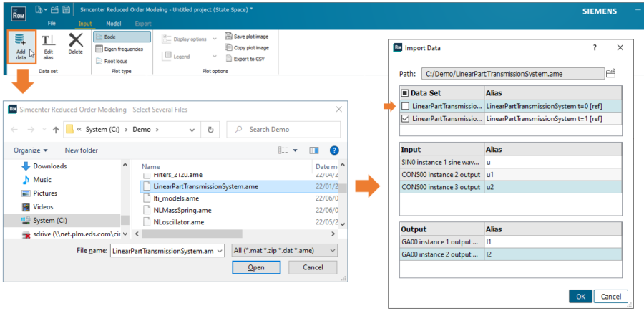Click the help question mark in Import Data
The height and width of the screenshot is (311, 644).
595,48
